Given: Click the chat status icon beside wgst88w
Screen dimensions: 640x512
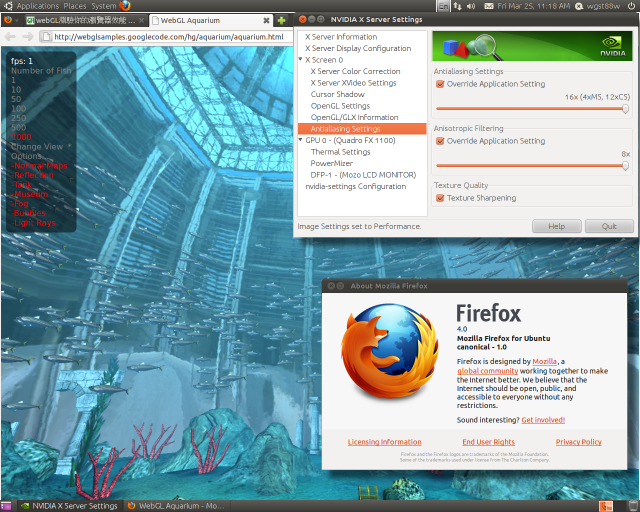Looking at the screenshot, I should [579, 6].
